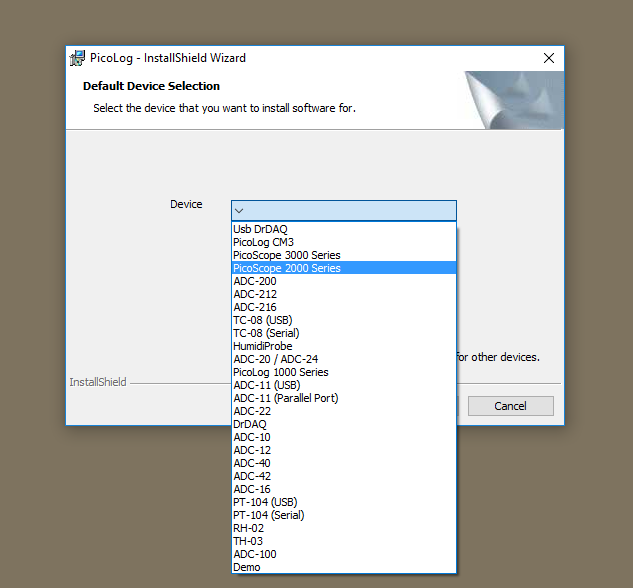
Task: Select TC-08 (Serial) device
Action: pyautogui.click(x=344, y=333)
